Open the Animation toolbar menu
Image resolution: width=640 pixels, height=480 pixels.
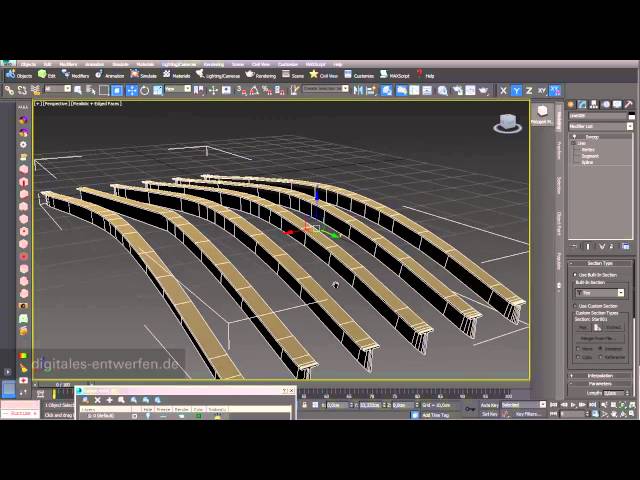109,75
